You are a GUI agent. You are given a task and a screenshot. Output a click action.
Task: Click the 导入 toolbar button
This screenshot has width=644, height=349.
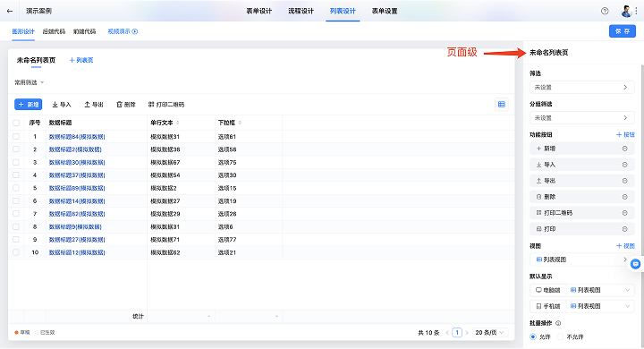pyautogui.click(x=62, y=105)
